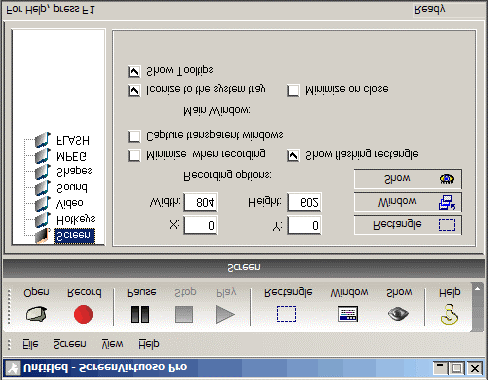Click the 'For Help, press F1' status text

point(51,10)
